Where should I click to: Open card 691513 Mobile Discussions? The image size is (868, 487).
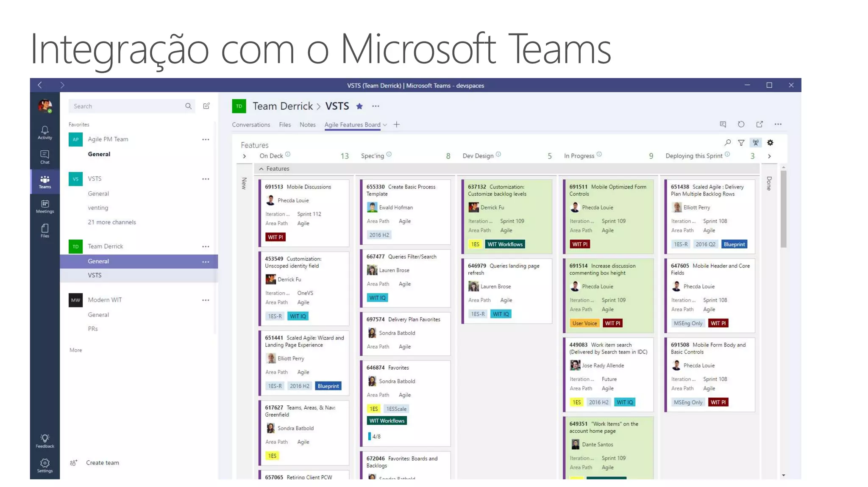pos(304,213)
